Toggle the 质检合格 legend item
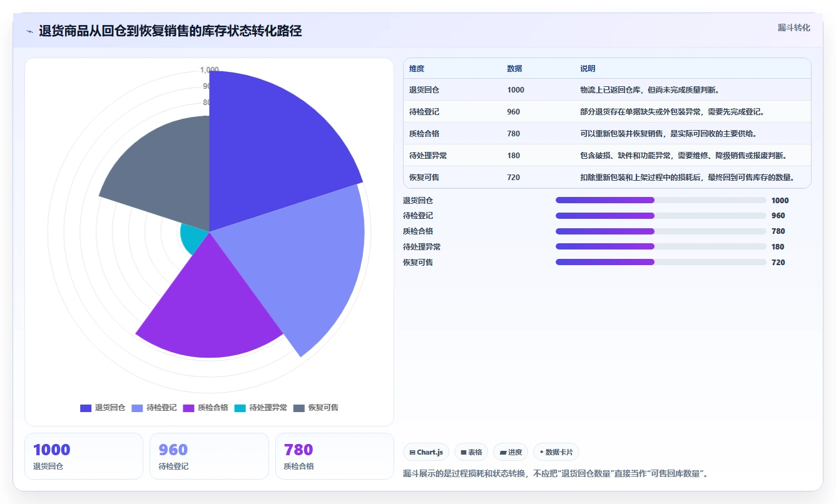Viewport: 836px width, 504px height. point(205,408)
